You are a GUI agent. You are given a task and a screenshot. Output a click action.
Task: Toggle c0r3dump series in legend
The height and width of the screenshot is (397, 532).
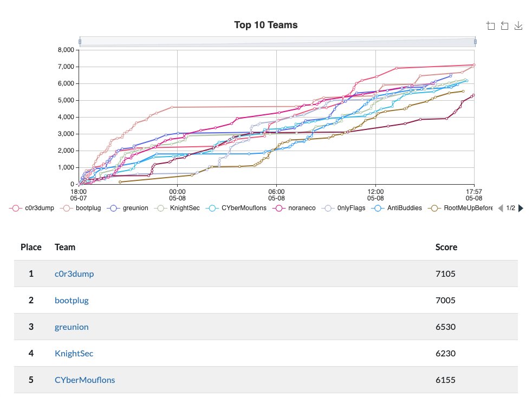(x=31, y=208)
